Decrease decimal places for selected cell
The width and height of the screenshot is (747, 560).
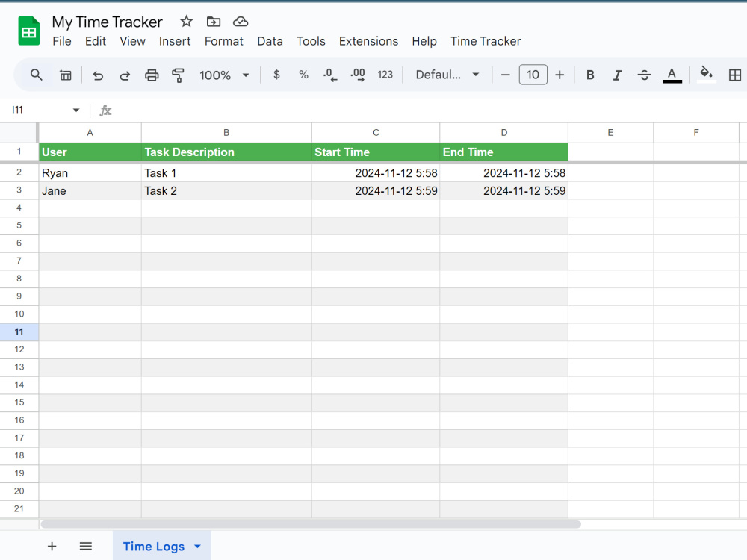tap(329, 75)
